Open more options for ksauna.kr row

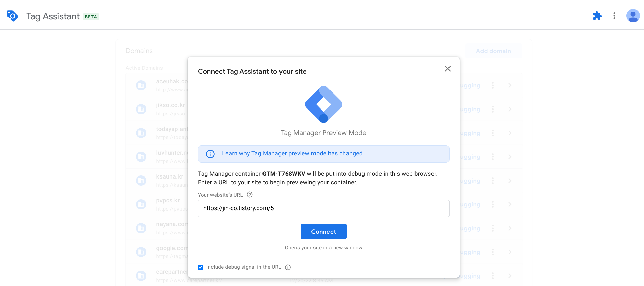[x=493, y=181]
